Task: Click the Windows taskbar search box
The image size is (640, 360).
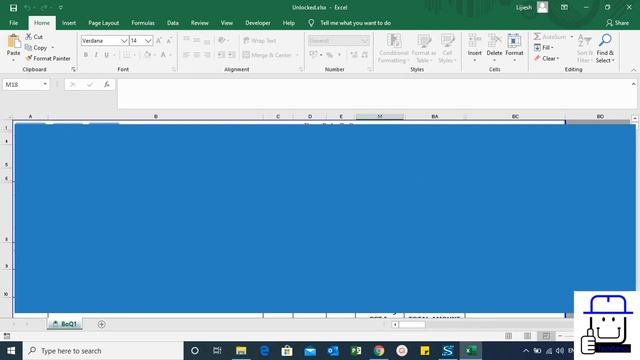Action: coord(103,351)
